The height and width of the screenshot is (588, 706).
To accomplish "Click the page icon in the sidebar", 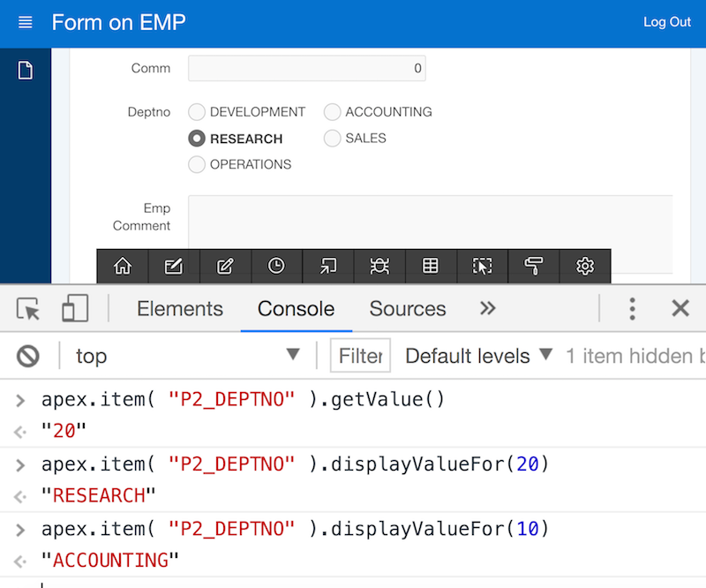I will click(26, 71).
